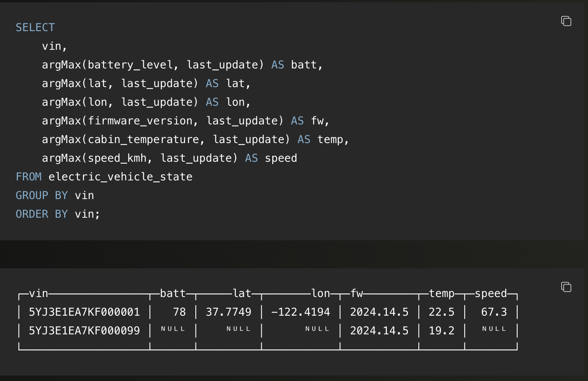The width and height of the screenshot is (588, 381).
Task: Click the lon column header in results
Action: pyautogui.click(x=320, y=293)
